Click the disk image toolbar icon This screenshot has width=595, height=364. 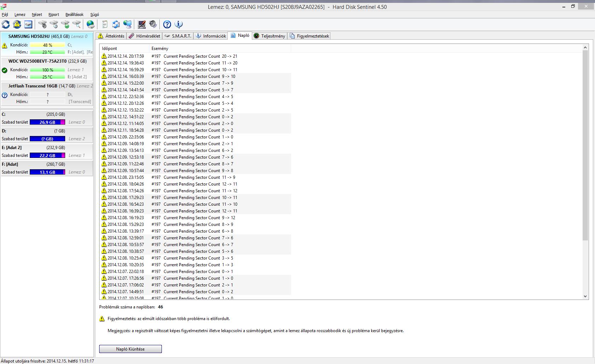pyautogui.click(x=28, y=24)
